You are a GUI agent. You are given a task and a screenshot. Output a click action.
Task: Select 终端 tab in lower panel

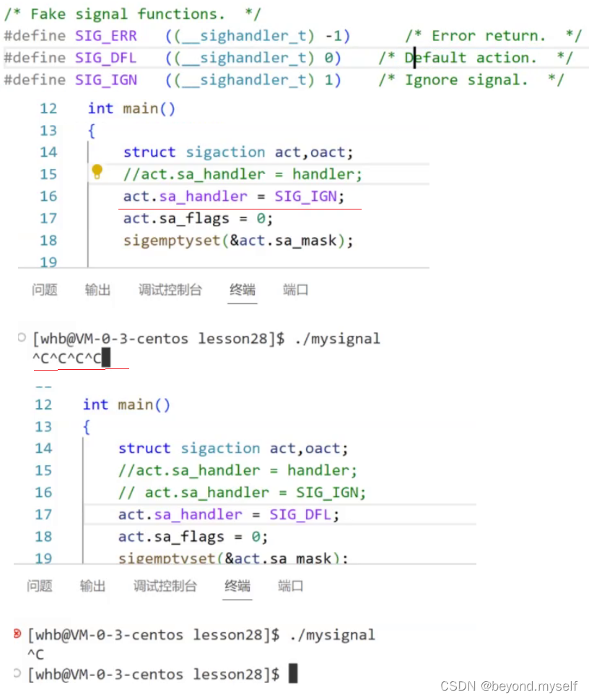click(237, 586)
